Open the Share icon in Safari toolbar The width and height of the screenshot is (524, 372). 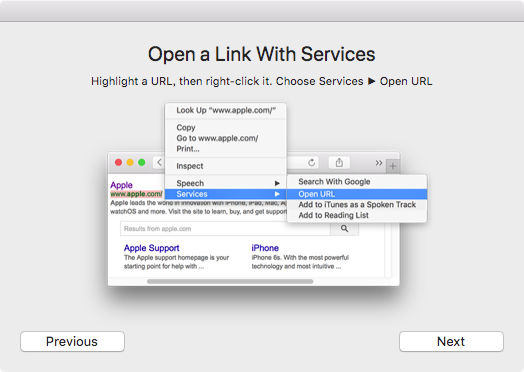coord(339,163)
